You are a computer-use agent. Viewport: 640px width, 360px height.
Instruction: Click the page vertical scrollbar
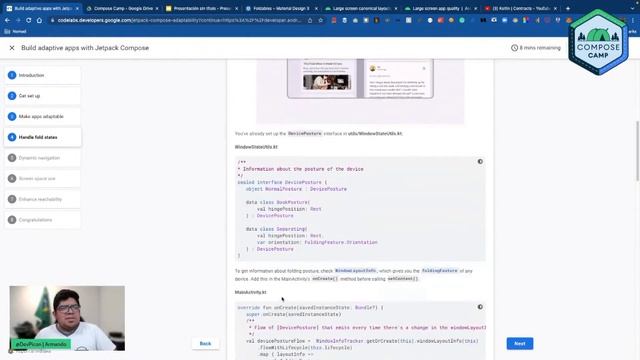click(x=638, y=151)
